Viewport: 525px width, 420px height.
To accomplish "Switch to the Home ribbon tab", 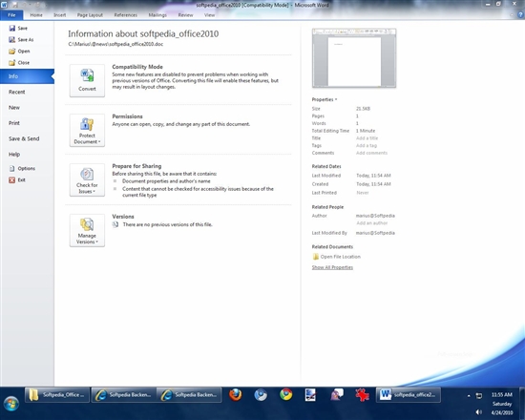I will pyautogui.click(x=36, y=15).
